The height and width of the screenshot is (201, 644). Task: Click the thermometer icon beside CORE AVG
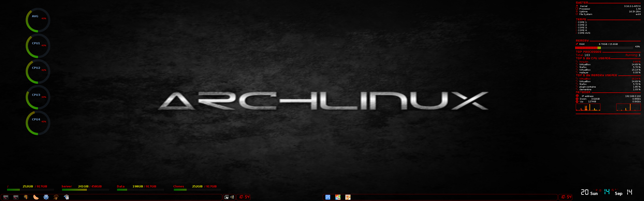[x=576, y=33]
